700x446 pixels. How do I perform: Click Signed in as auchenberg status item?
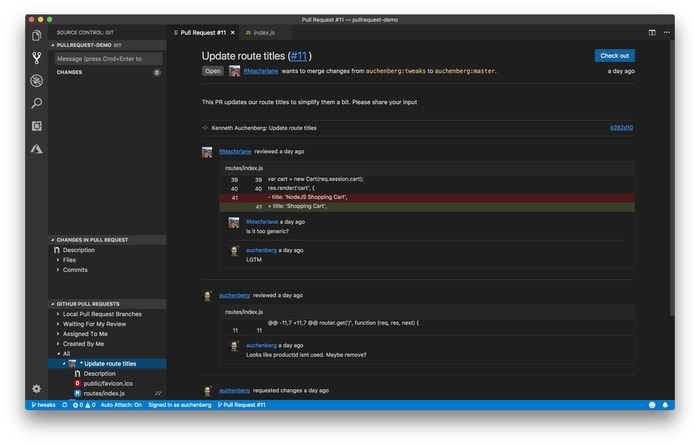click(x=179, y=405)
